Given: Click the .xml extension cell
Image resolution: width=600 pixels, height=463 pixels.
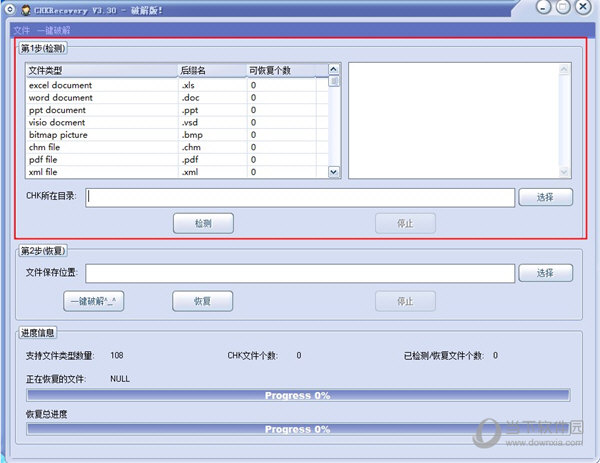Looking at the screenshot, I should point(212,172).
